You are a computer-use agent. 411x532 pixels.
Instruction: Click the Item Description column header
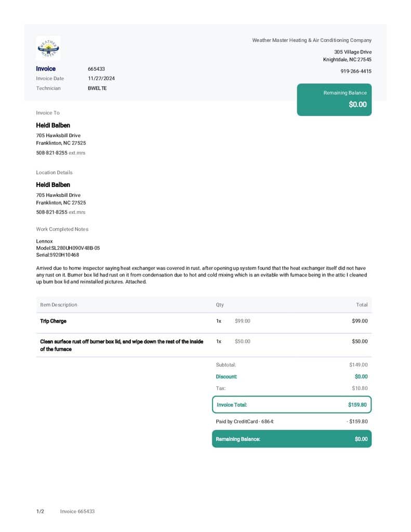(59, 305)
